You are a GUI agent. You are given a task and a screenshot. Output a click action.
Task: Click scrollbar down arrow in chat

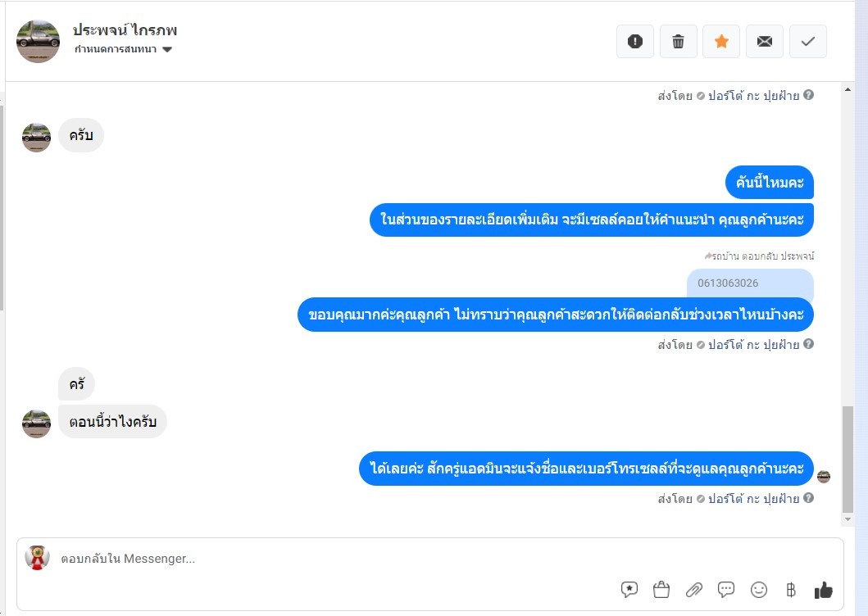click(x=848, y=519)
